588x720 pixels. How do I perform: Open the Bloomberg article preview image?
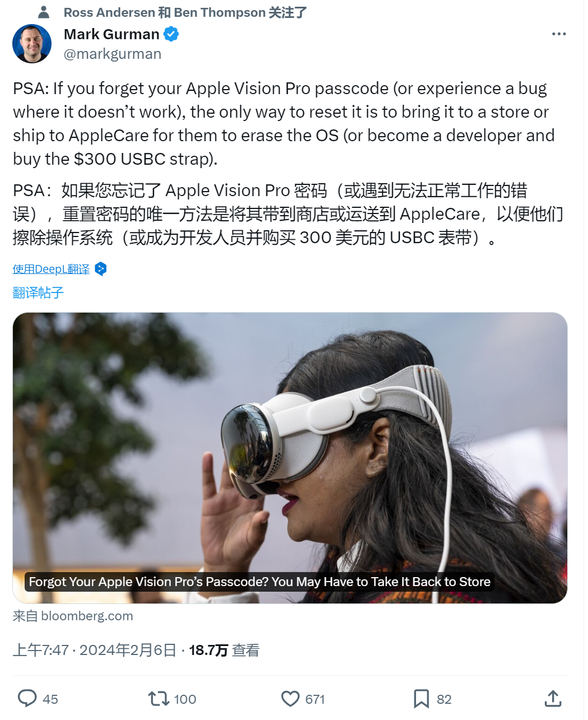290,458
